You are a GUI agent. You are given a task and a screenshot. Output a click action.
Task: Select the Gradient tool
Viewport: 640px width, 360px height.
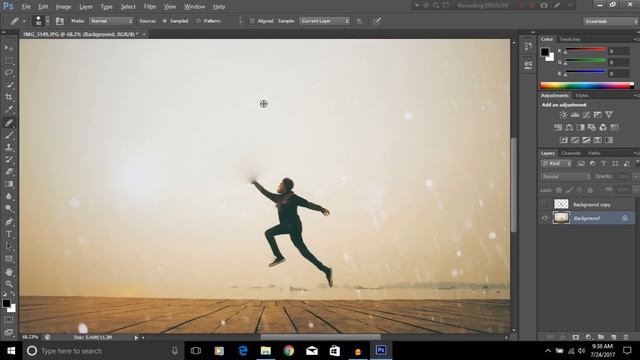[x=9, y=184]
